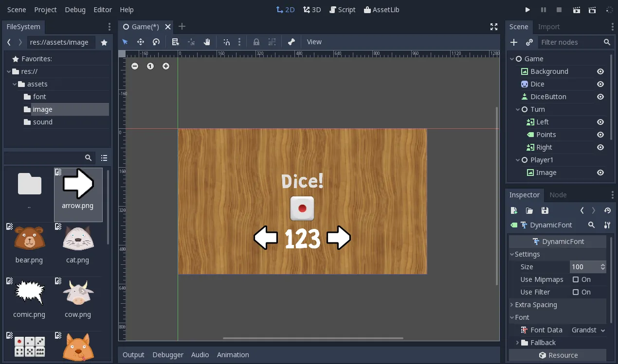Toggle distraction-free fullscreen mode icon

point(494,27)
